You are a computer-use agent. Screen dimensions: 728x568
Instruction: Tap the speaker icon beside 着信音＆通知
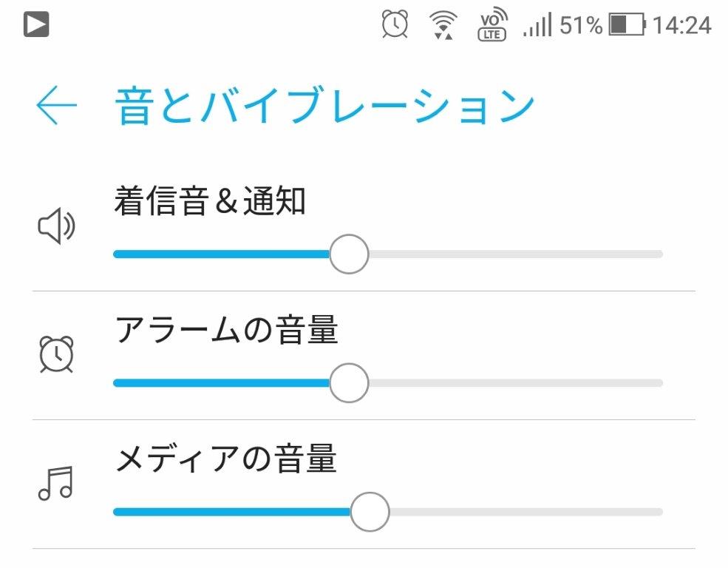pos(56,228)
